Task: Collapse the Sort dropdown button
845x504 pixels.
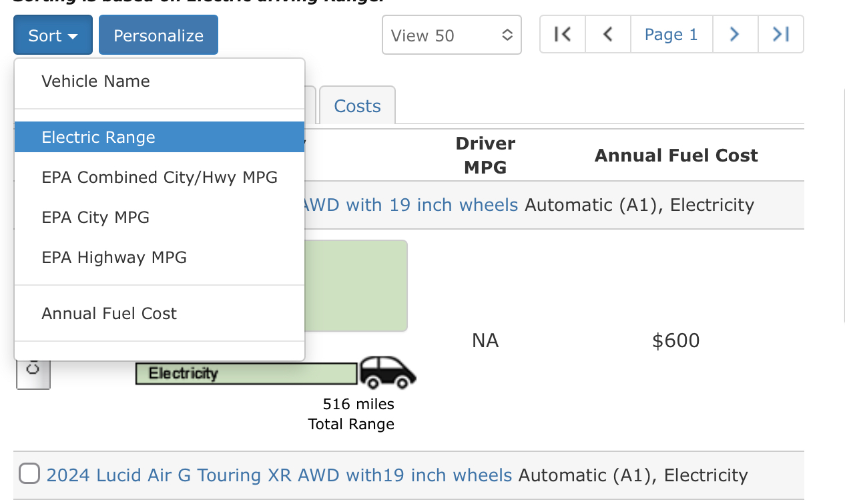Action: tap(53, 35)
